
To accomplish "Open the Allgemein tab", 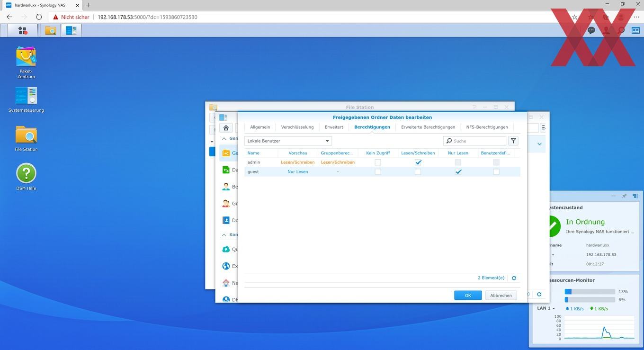I will 260,127.
